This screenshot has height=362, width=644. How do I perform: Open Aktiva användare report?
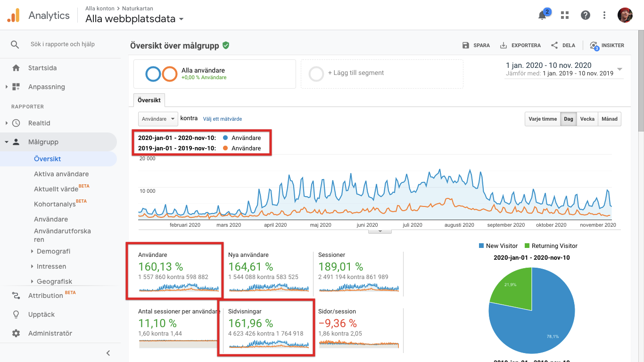pyautogui.click(x=61, y=174)
